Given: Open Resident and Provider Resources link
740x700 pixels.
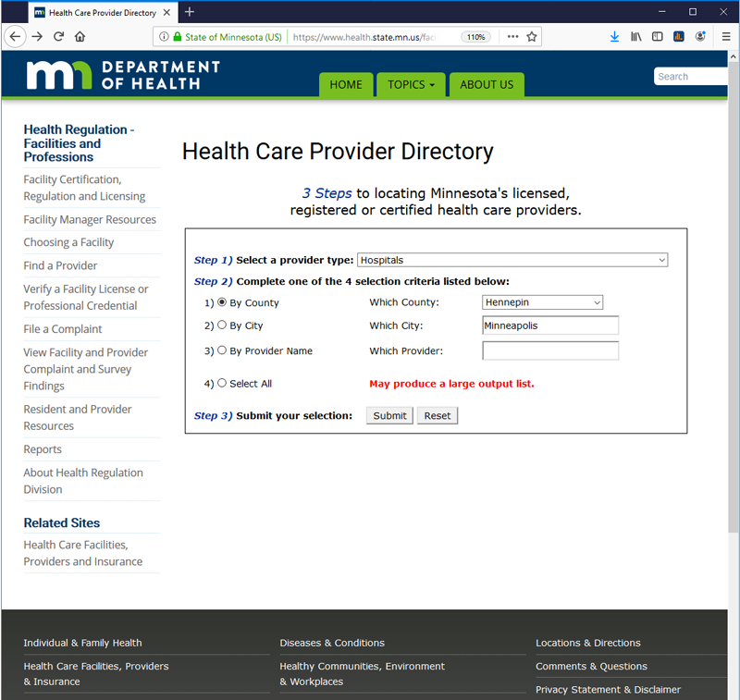Looking at the screenshot, I should [78, 417].
